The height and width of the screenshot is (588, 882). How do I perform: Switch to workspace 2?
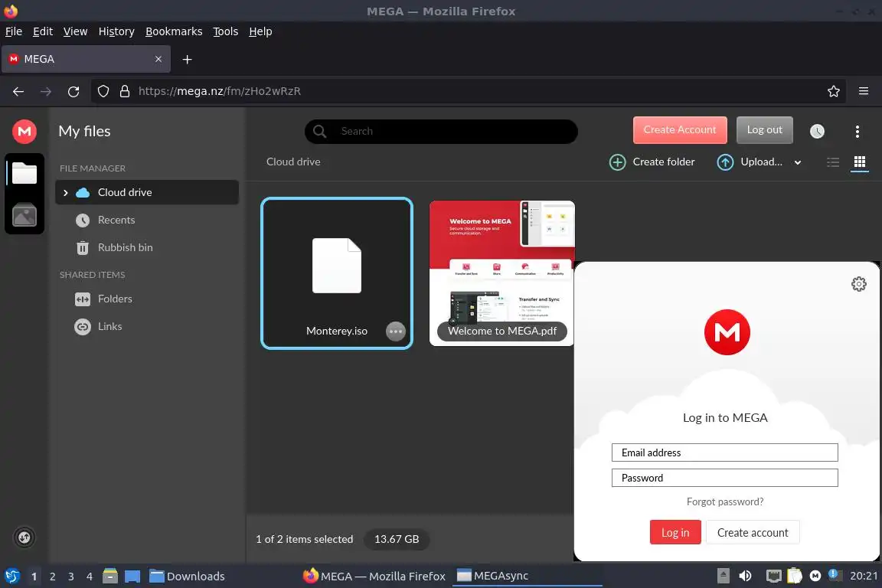pyautogui.click(x=52, y=577)
